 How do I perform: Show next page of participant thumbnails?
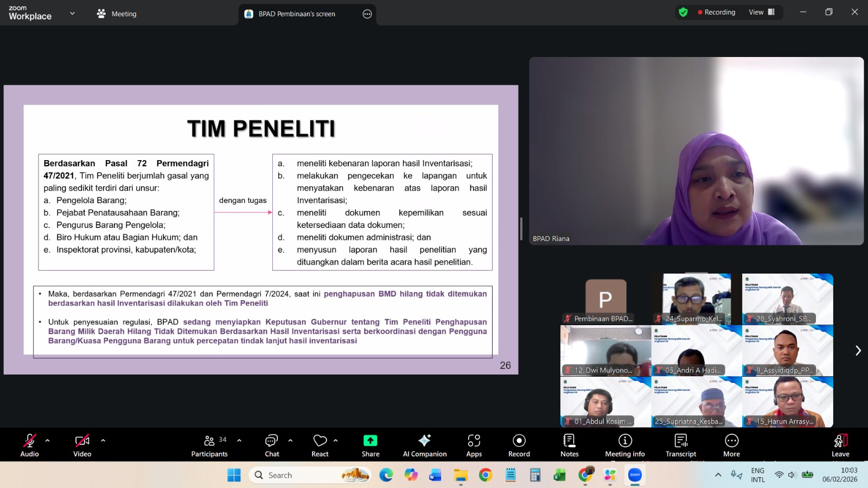coord(858,351)
